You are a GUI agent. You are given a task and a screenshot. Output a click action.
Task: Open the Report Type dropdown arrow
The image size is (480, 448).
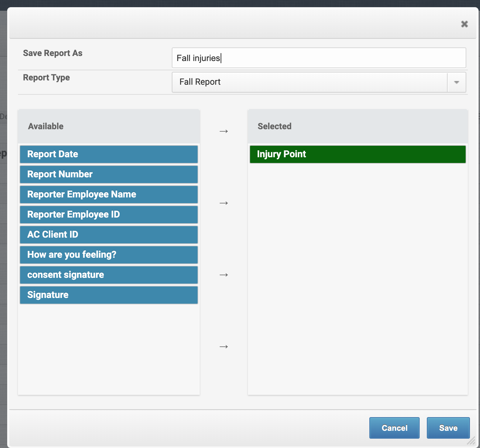click(456, 82)
